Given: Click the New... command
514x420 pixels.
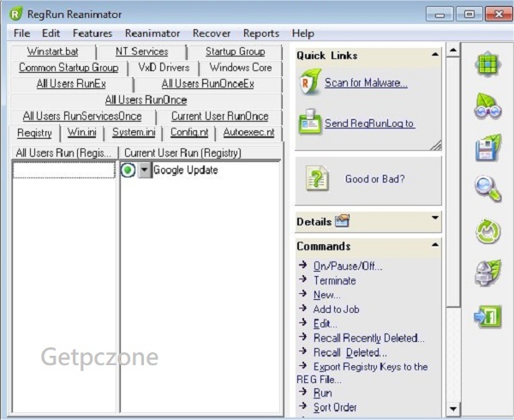Looking at the screenshot, I should coord(327,295).
